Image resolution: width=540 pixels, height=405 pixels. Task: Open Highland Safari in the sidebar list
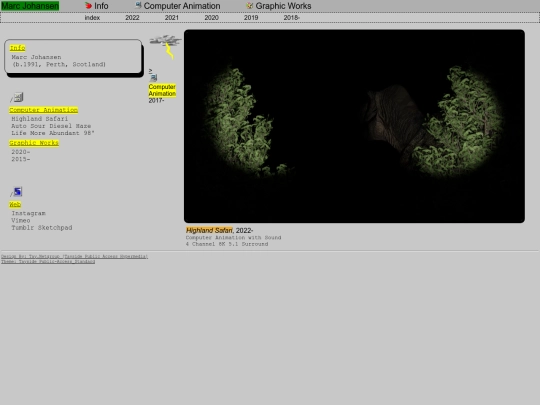(x=40, y=119)
